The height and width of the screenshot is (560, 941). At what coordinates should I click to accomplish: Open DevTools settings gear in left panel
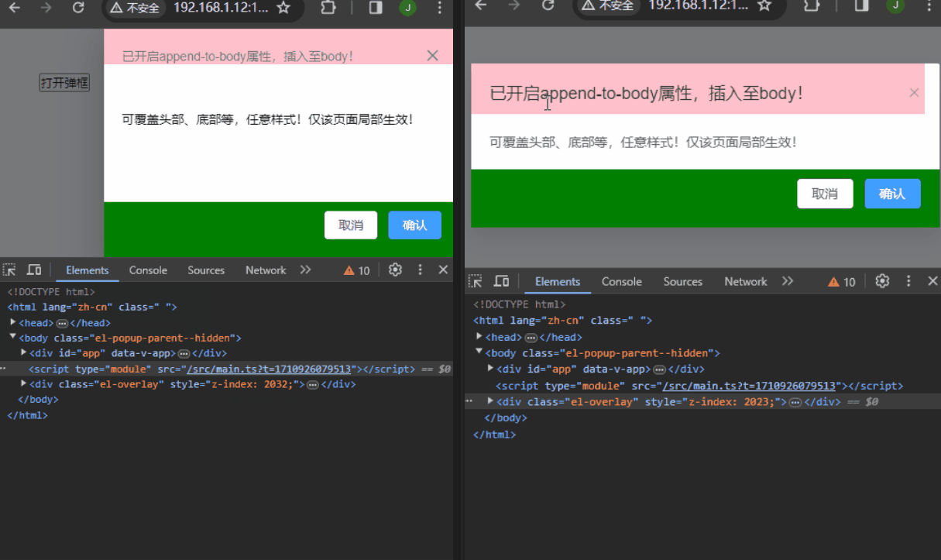click(395, 270)
